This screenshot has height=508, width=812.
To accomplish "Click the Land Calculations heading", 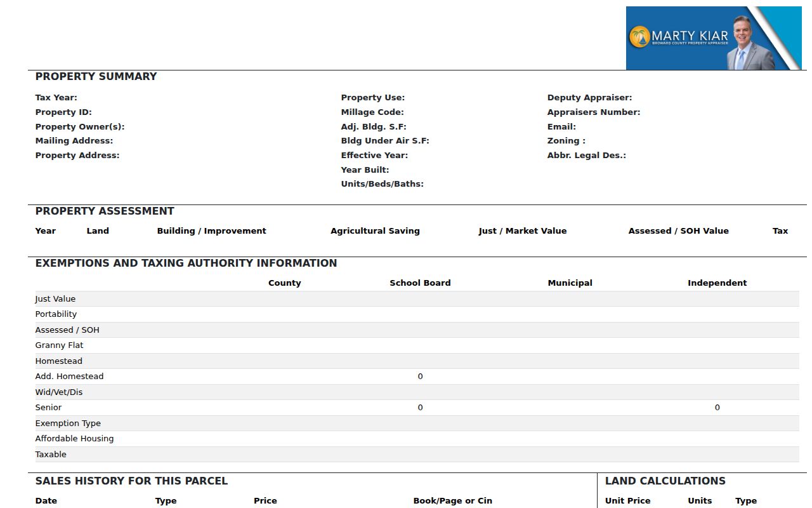I will click(x=665, y=481).
